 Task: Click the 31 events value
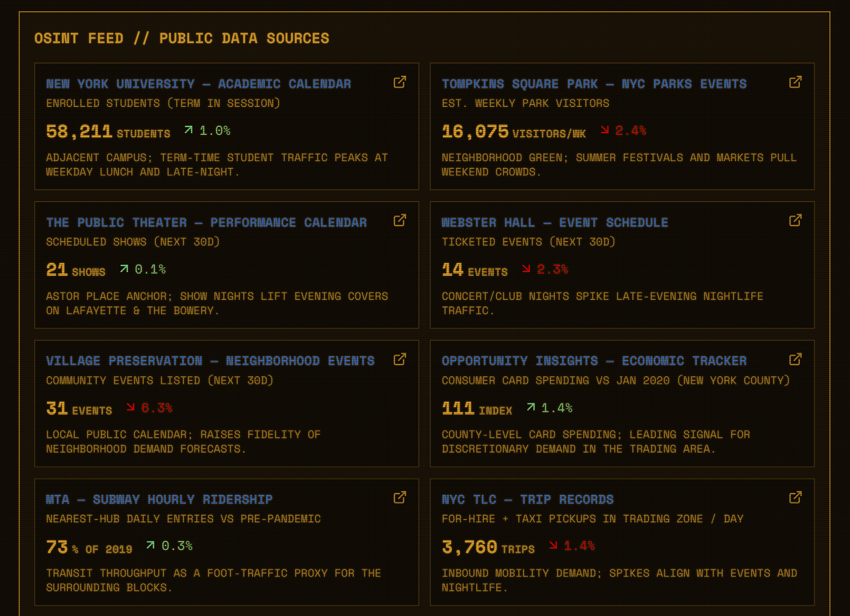(79, 409)
